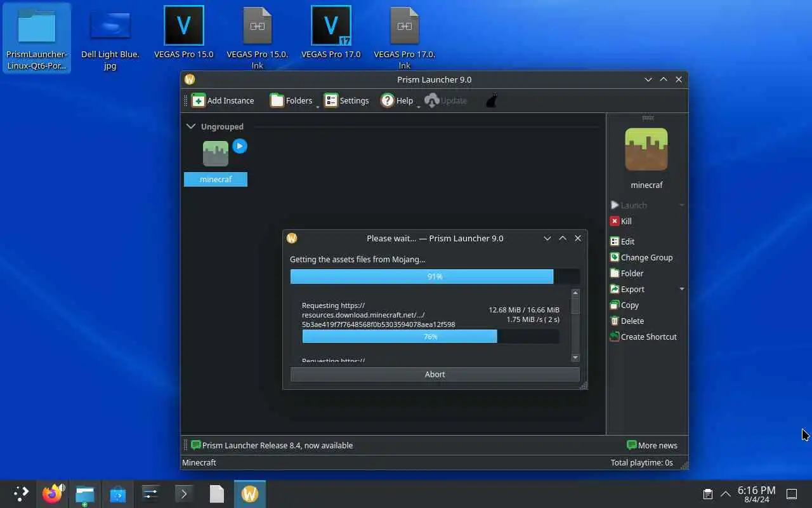Image resolution: width=812 pixels, height=508 pixels.
Task: Click the download list scrollbar handle
Action: pyautogui.click(x=575, y=306)
